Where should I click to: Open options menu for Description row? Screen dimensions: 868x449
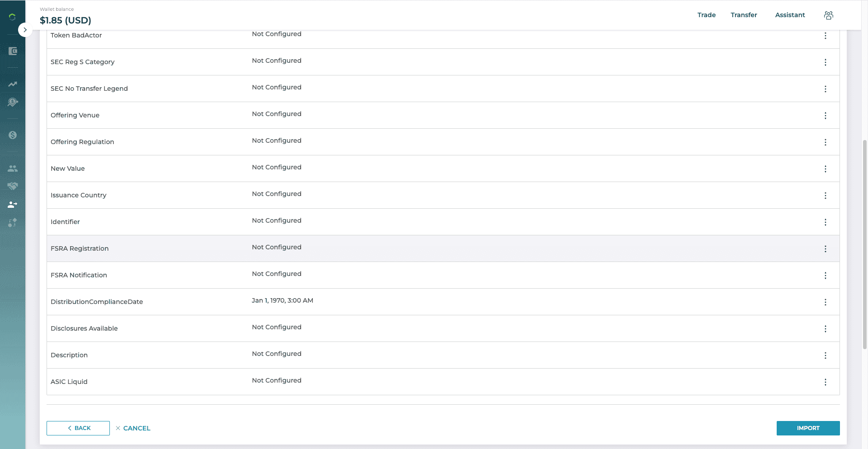(826, 355)
